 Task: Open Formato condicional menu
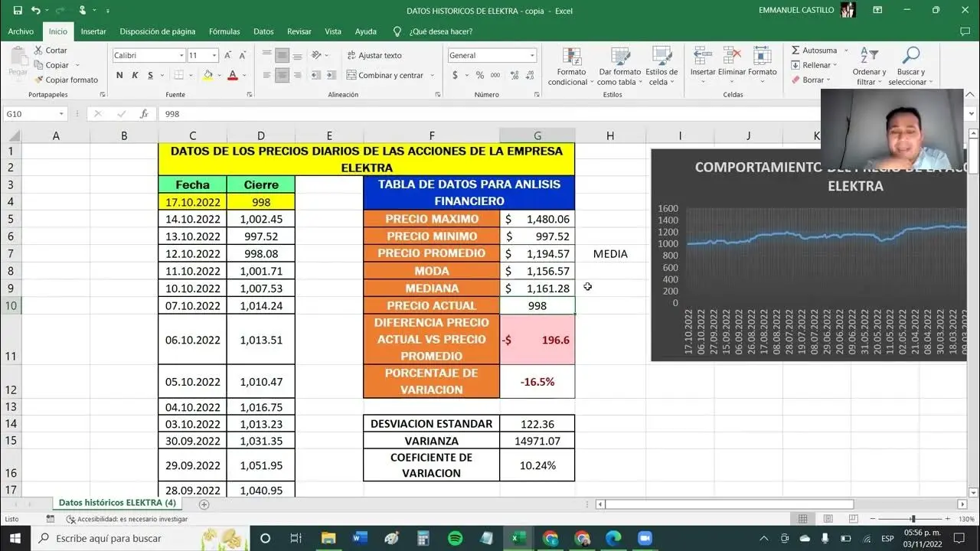tap(570, 67)
